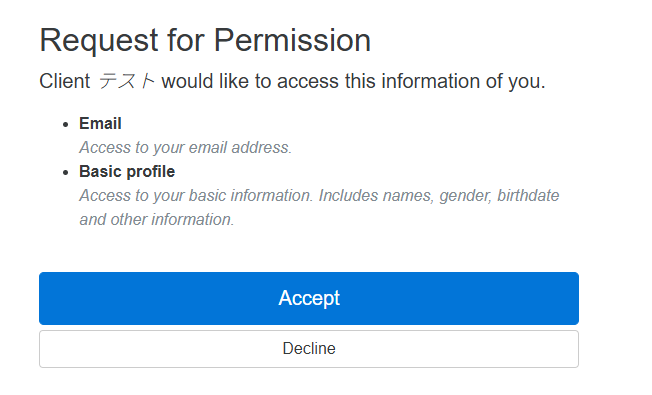Click the 'and other information.' line

tap(157, 220)
